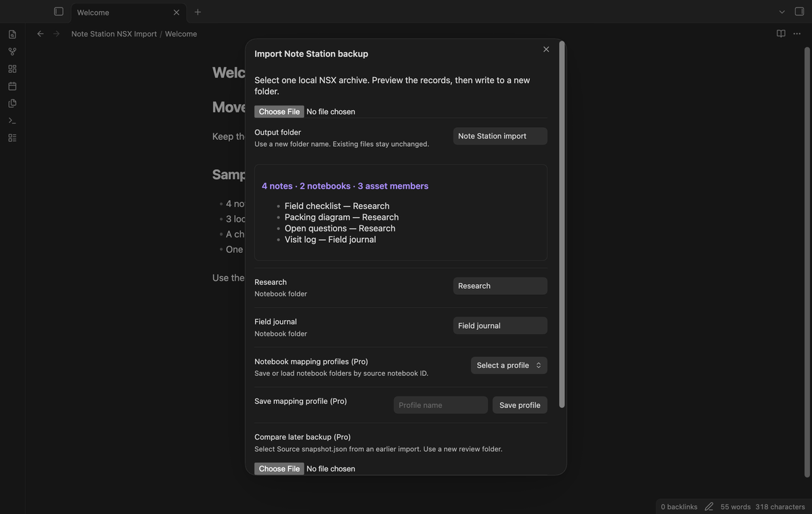Expand the tab list chevron

pos(782,11)
